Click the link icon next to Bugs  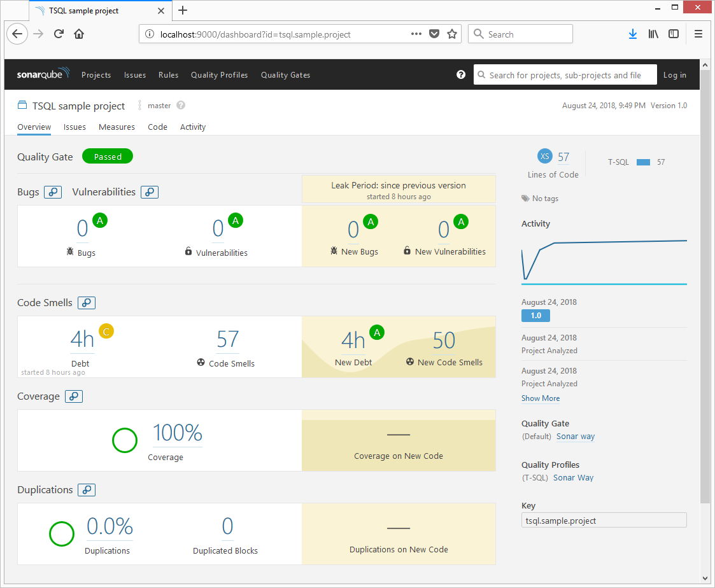(53, 192)
